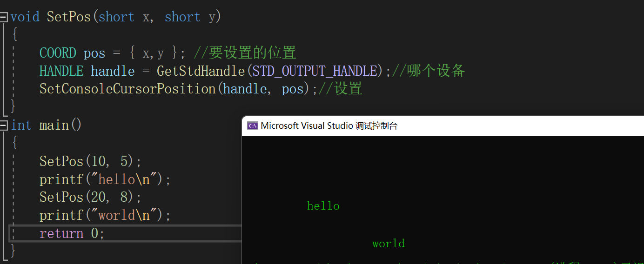Click the return 0; statement
The image size is (644, 264).
pos(72,233)
